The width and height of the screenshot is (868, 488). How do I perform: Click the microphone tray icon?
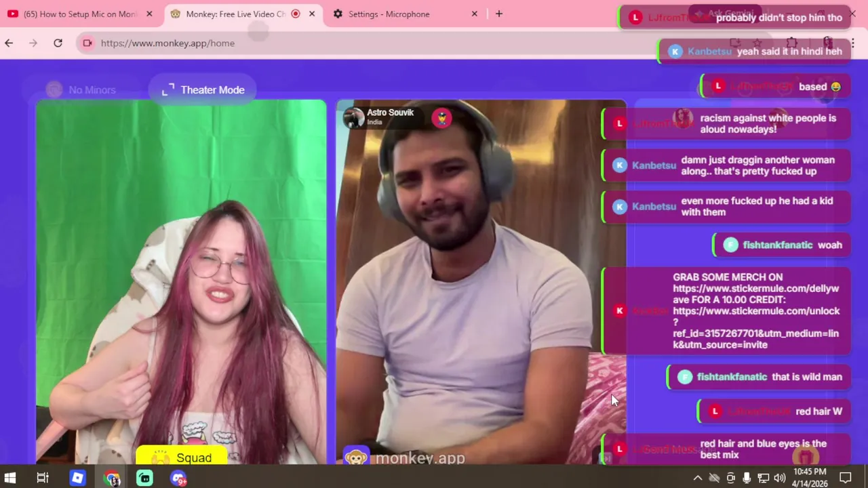point(747,478)
